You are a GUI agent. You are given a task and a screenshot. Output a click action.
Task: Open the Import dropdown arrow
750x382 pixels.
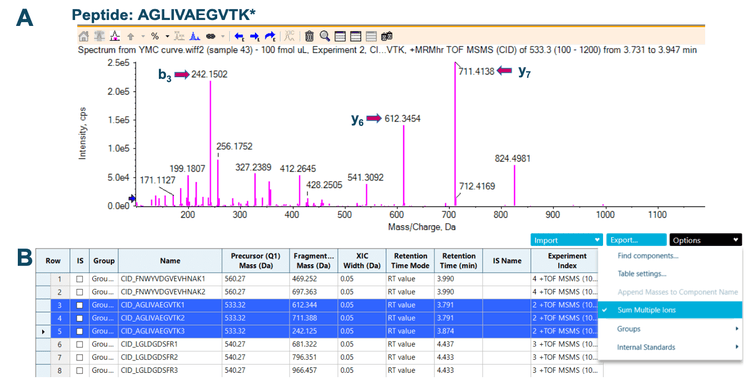(597, 240)
